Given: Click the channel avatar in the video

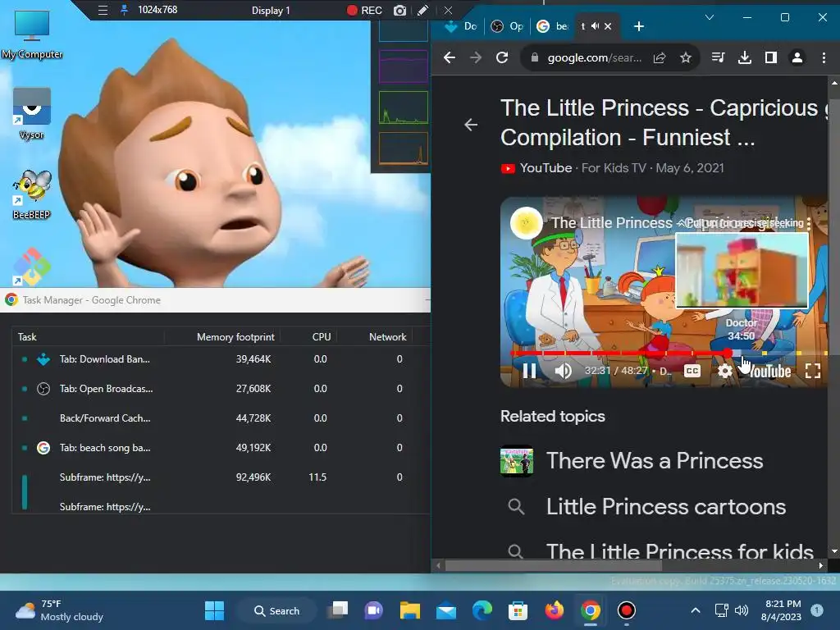Looking at the screenshot, I should [x=526, y=223].
